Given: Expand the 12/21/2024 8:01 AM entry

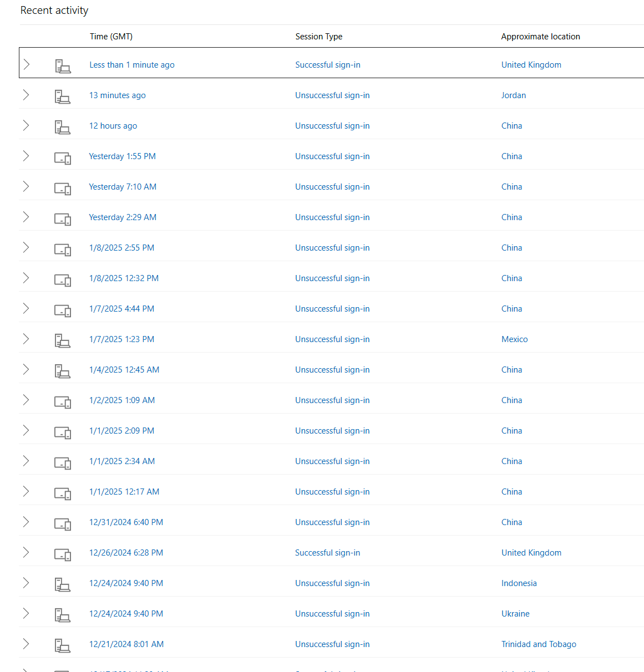Looking at the screenshot, I should 26,644.
